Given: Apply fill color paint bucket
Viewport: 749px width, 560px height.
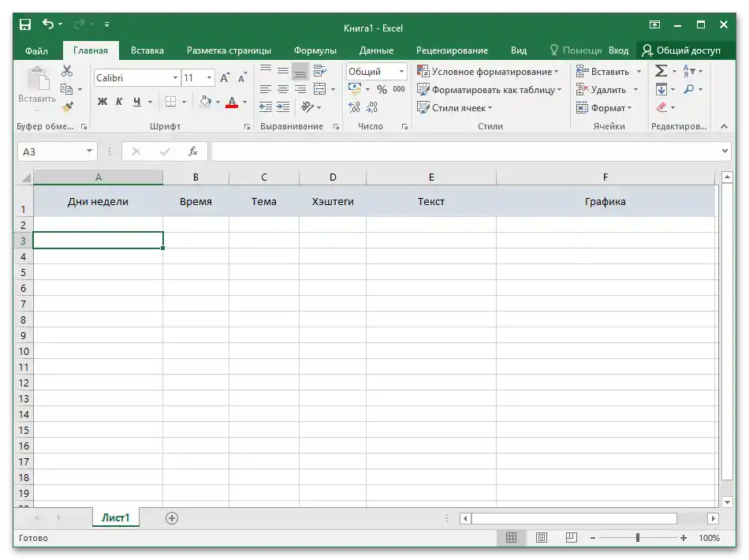Looking at the screenshot, I should 206,101.
